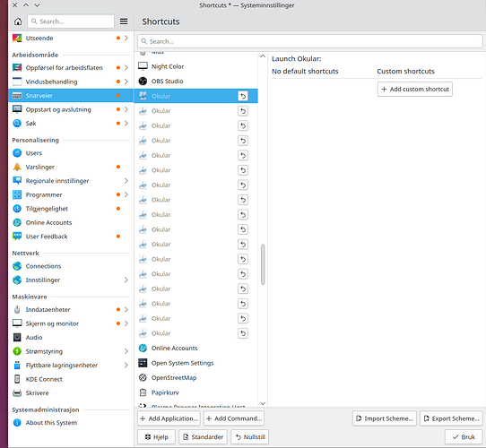Expand the Oppstart og avslutning chevron
Viewport: 486px width, 448px height.
click(126, 109)
